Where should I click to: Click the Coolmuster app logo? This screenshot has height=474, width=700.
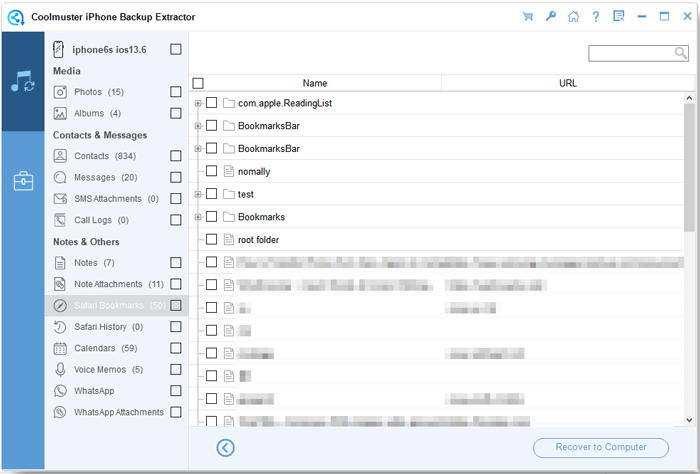pyautogui.click(x=16, y=17)
